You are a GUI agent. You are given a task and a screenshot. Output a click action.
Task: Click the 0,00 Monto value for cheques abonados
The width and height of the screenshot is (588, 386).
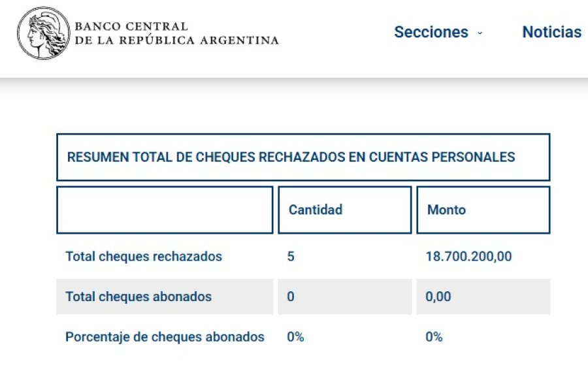click(438, 297)
